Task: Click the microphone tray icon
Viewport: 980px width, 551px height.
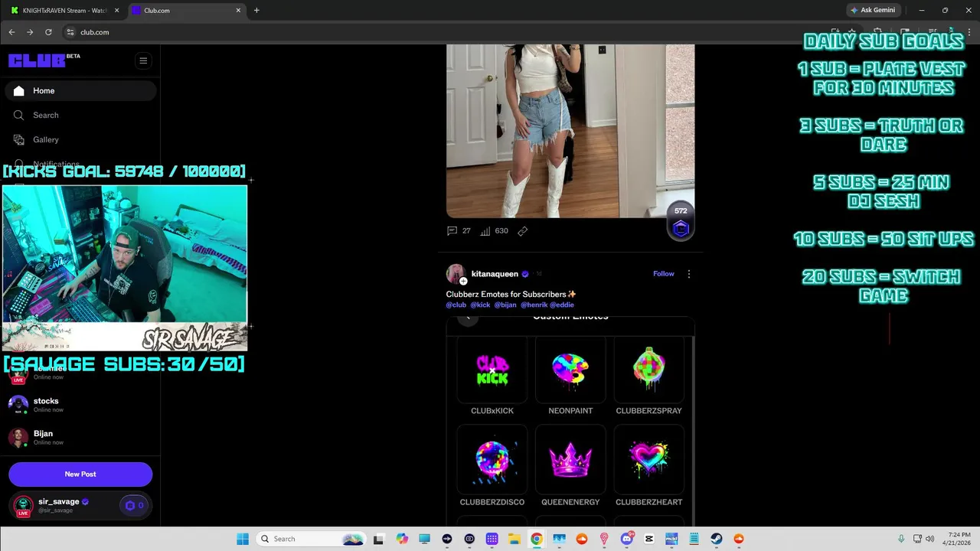Action: pos(901,539)
